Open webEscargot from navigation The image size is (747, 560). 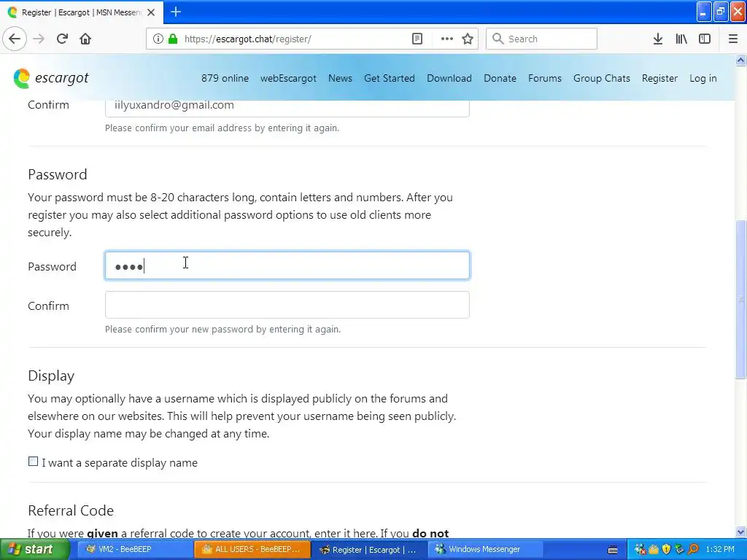click(x=288, y=78)
